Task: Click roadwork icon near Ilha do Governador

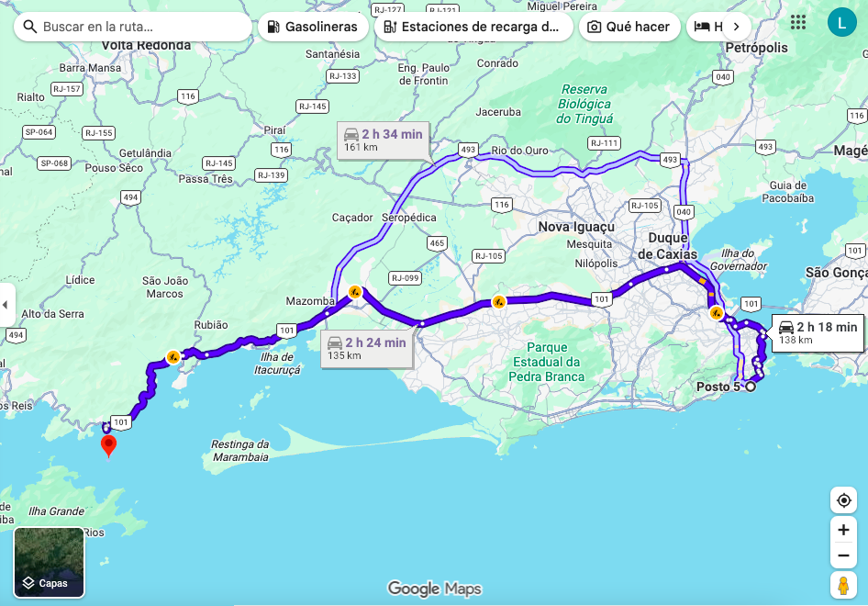Action: coord(717,313)
